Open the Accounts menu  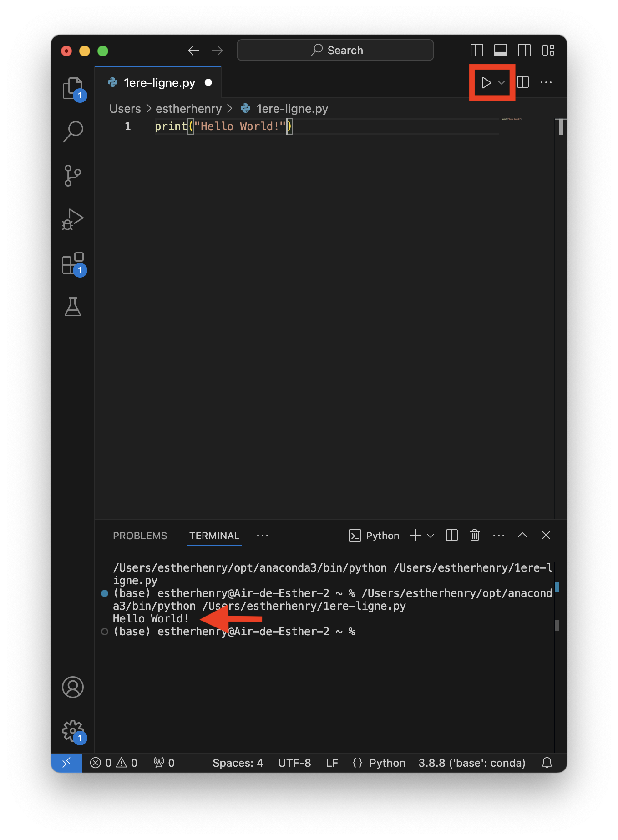(73, 687)
